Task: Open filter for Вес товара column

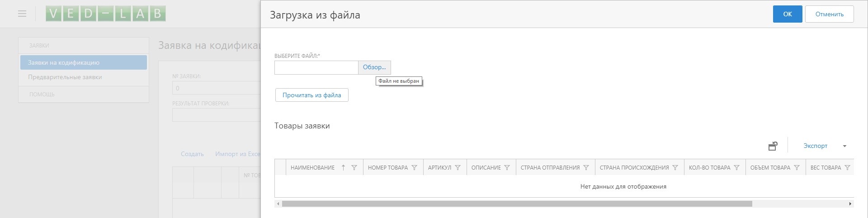Action: point(847,168)
